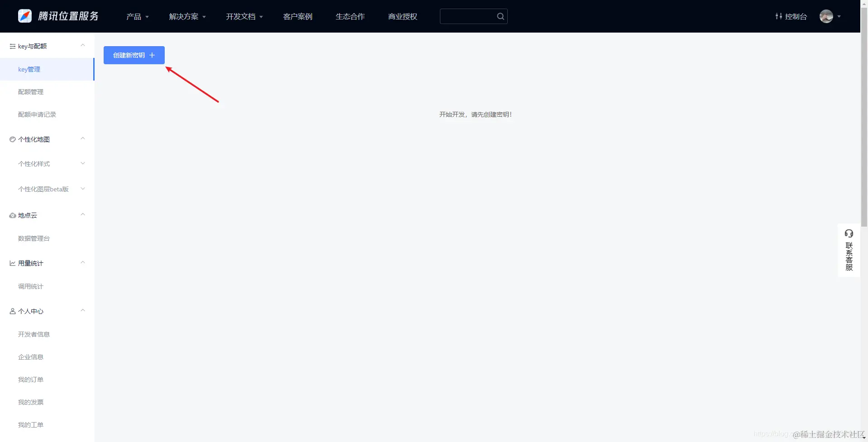The image size is (868, 442).
Task: Click the 开始开发，请先创建密钥 message text
Action: pos(475,114)
